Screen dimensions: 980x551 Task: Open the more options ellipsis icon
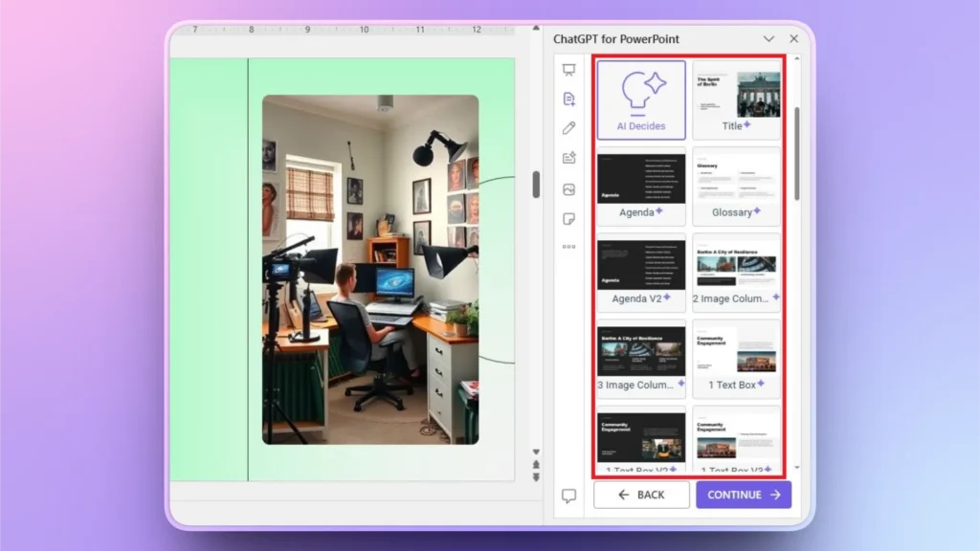569,246
